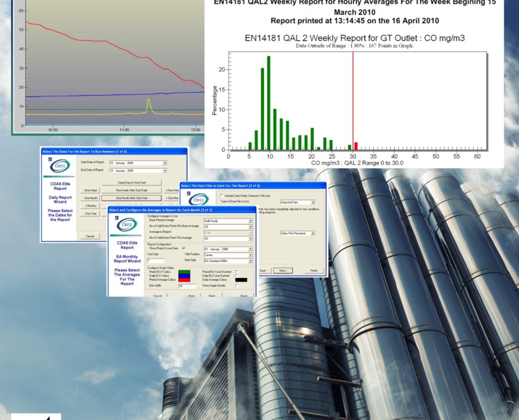Click Next in the Data Files dialog
Viewport: 519px width, 420px height.
point(283,270)
